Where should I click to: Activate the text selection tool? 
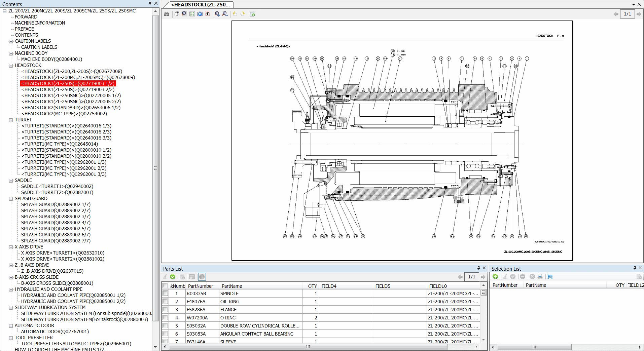(208, 14)
